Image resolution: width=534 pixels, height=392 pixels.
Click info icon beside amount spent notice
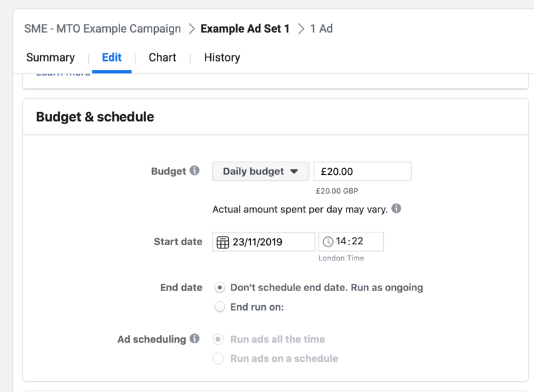(396, 208)
